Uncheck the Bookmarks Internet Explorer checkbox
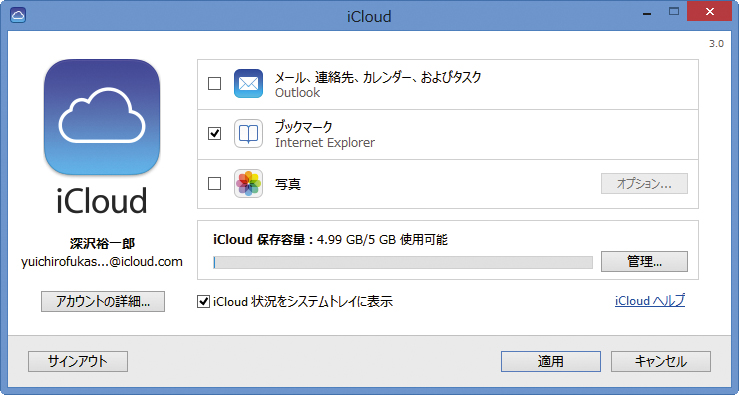 [214, 133]
